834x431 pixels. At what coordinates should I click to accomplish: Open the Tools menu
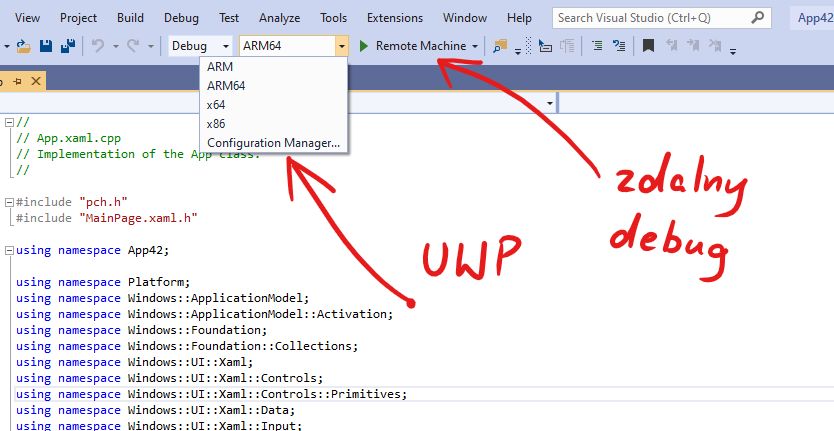pyautogui.click(x=333, y=18)
